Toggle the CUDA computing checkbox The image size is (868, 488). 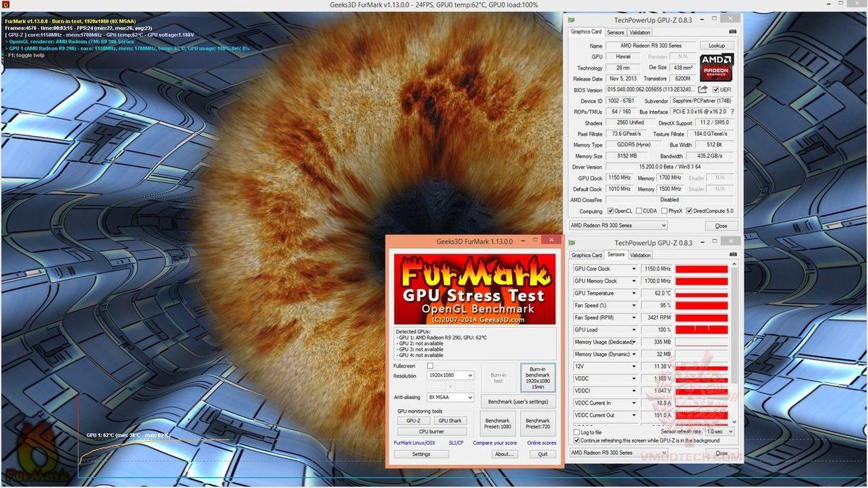[638, 210]
